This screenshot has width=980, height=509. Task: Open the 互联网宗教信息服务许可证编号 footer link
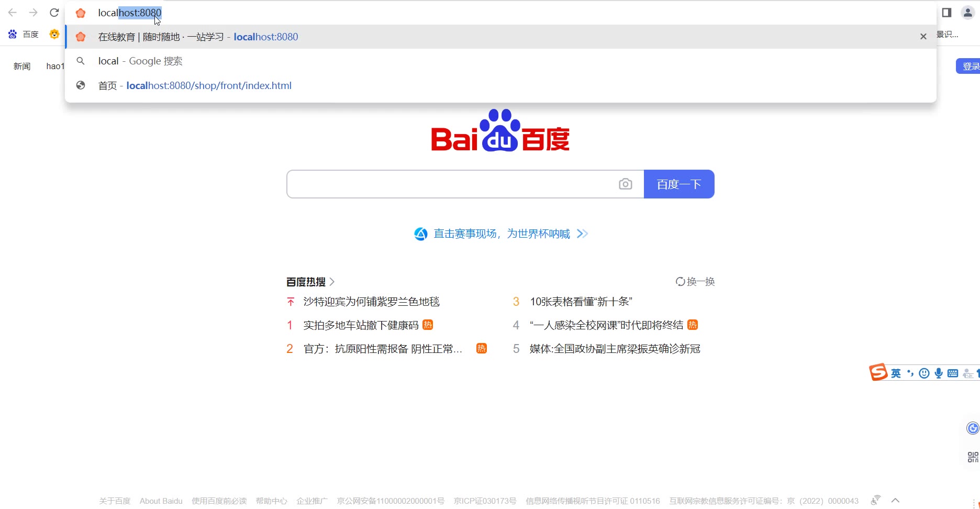[764, 501]
